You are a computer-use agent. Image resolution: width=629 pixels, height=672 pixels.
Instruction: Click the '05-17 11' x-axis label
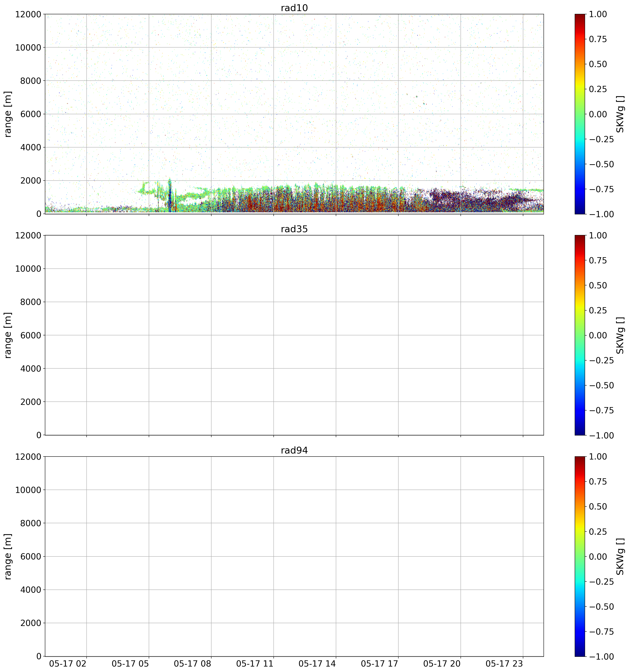click(254, 664)
